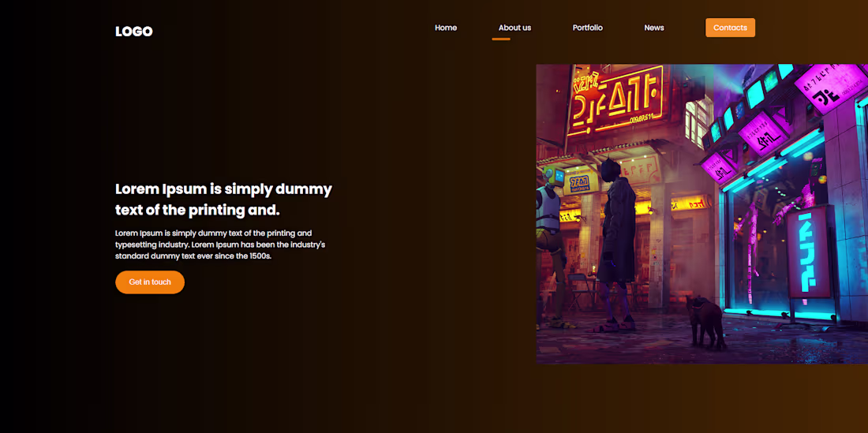Viewport: 868px width, 433px height.
Task: Click the Get in touch button
Action: [x=150, y=282]
